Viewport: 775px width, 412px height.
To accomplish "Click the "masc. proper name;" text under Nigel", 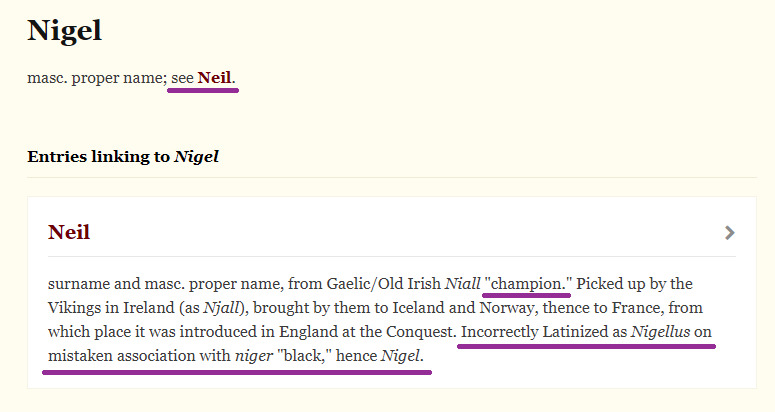I will (96, 78).
